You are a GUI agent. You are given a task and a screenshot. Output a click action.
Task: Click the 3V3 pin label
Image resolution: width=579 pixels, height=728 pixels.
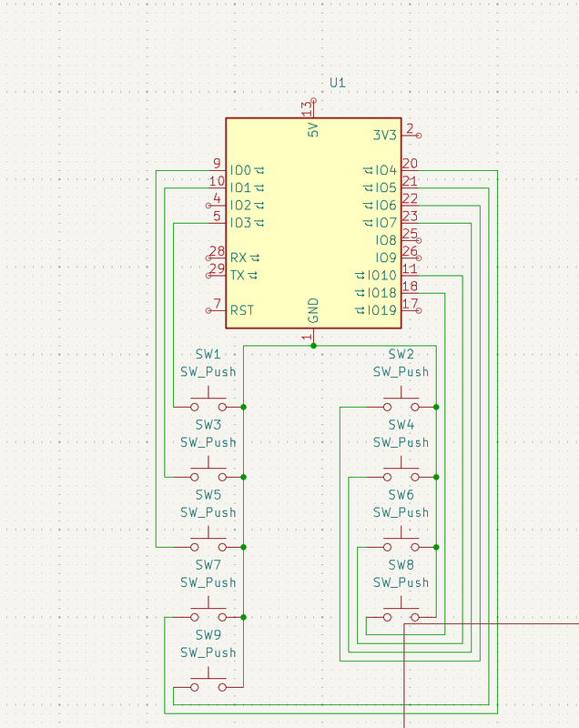pos(385,135)
